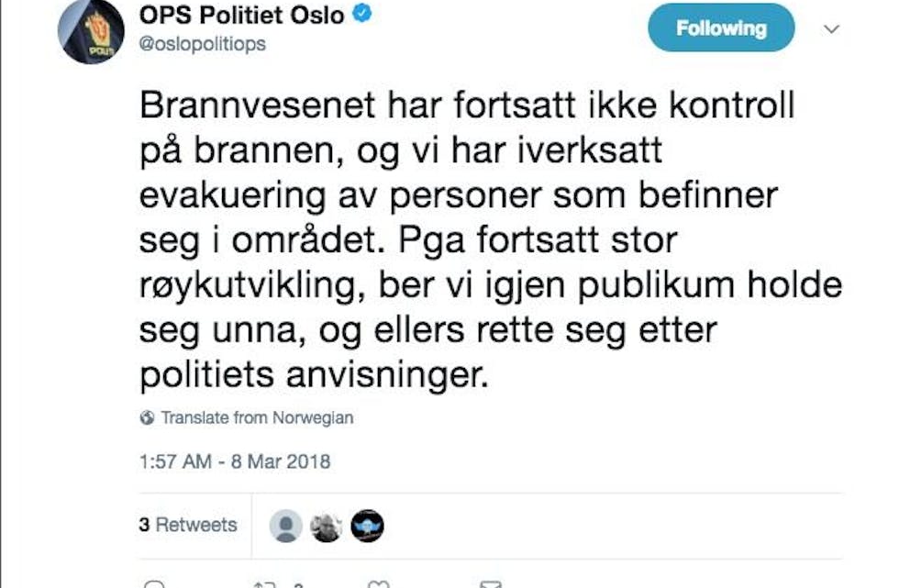Viewport: 899px width, 588px height.
Task: Click the blue verified badge next to the name
Action: click(361, 14)
